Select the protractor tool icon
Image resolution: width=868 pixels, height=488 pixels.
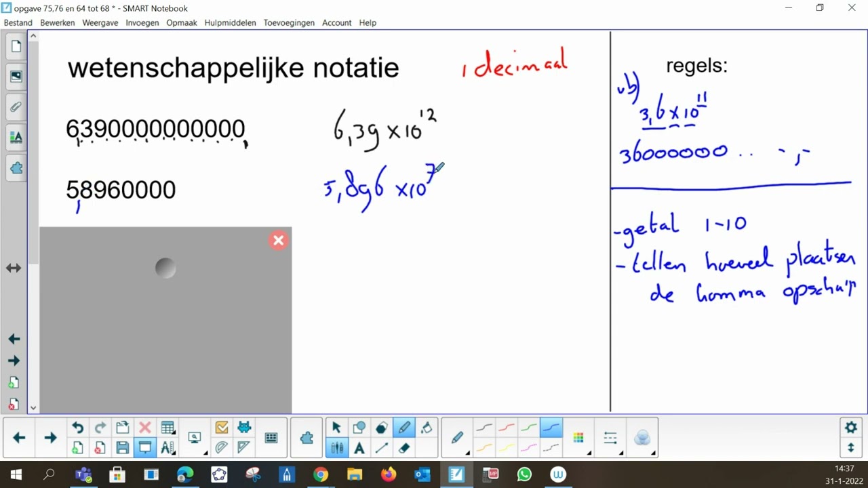tap(221, 448)
